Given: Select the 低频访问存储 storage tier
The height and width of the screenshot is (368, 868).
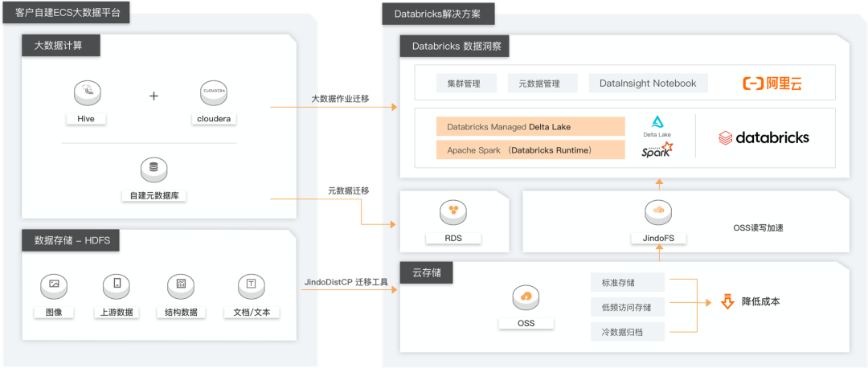Looking at the screenshot, I should pos(627,307).
